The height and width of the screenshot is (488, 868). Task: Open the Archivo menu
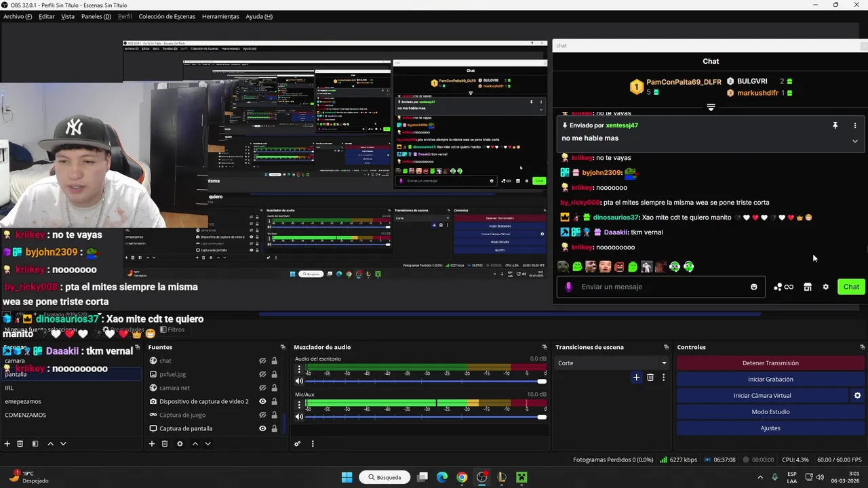[18, 16]
